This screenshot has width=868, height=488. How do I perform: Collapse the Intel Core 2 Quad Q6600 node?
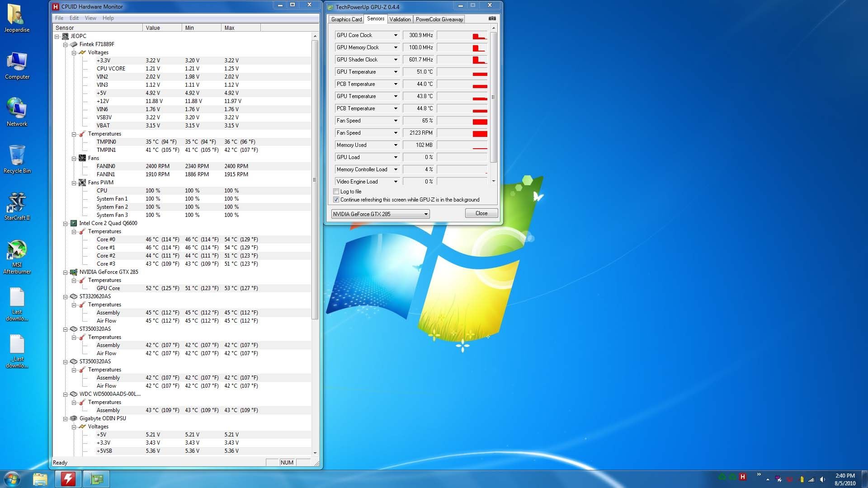pyautogui.click(x=65, y=223)
